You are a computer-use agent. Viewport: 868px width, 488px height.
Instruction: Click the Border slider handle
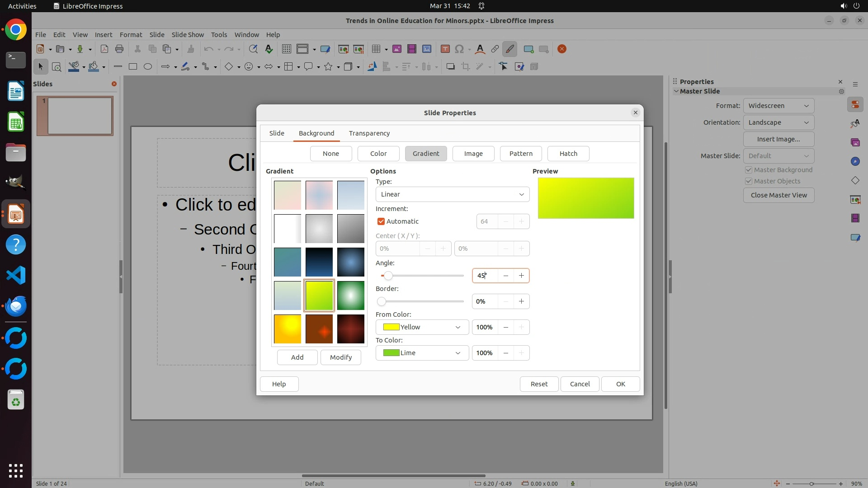(x=382, y=301)
